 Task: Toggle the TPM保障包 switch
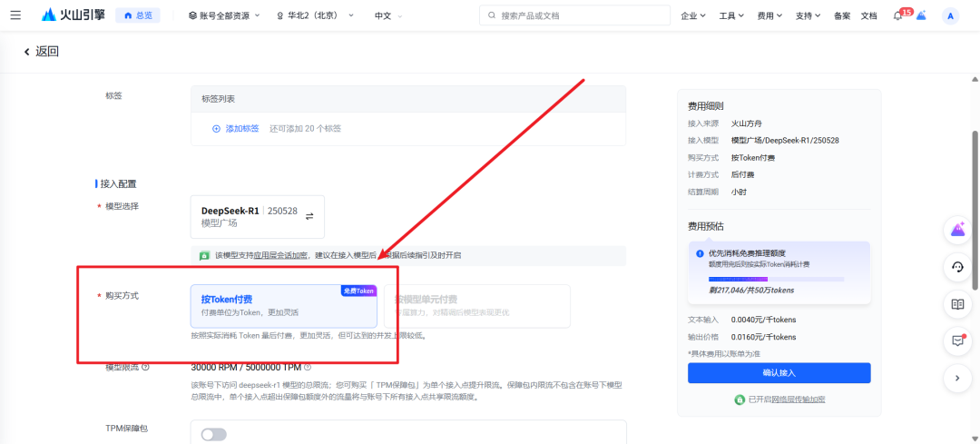(214, 435)
